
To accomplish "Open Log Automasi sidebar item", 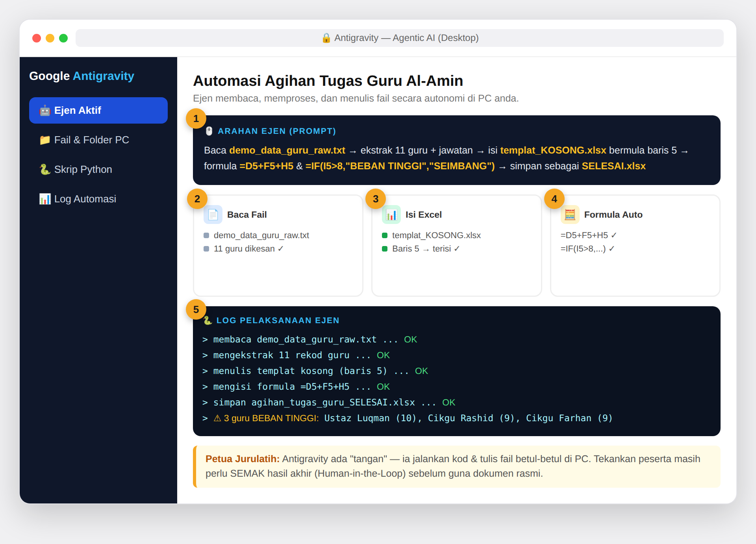I will 98,199.
